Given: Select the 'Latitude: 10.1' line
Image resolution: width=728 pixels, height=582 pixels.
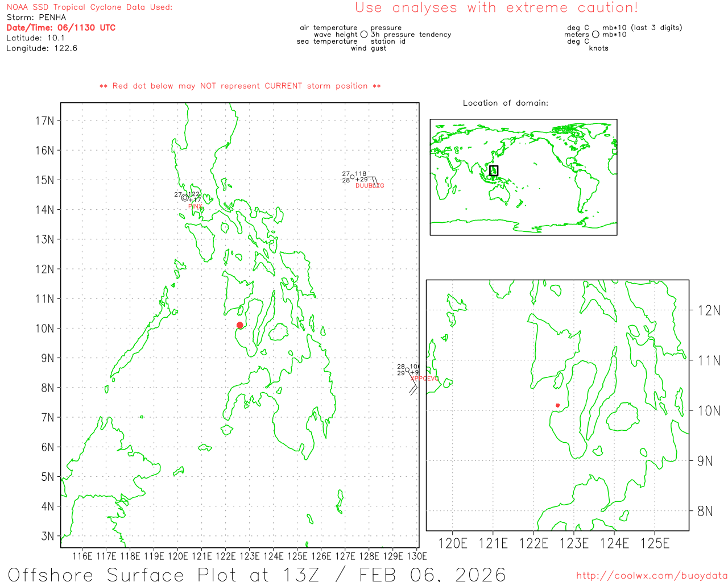Looking at the screenshot, I should point(35,38).
